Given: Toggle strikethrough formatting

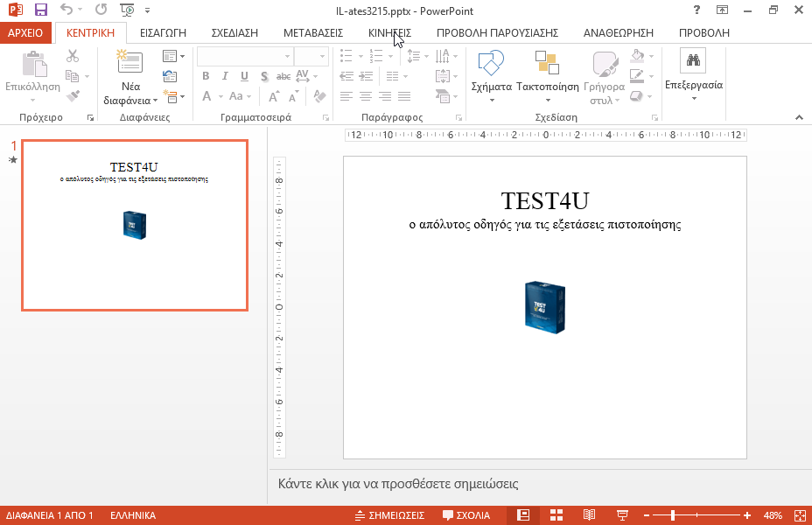Looking at the screenshot, I should tap(283, 76).
